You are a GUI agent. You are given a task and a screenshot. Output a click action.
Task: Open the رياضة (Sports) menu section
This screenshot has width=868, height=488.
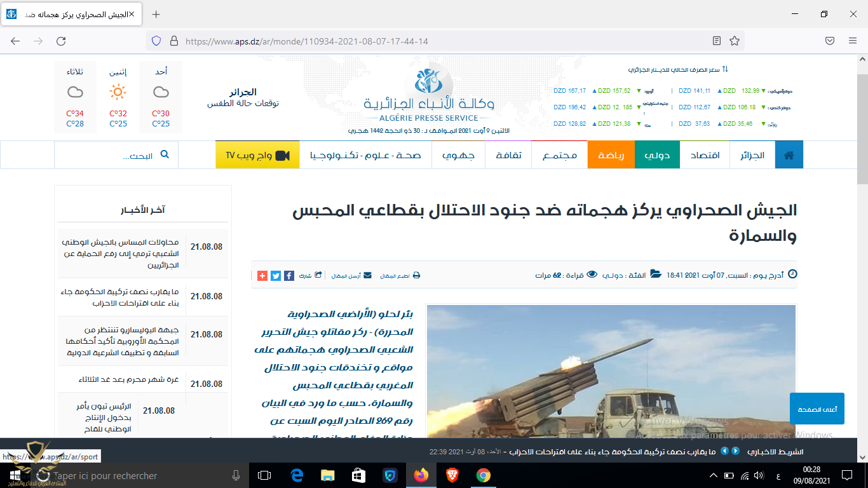(x=611, y=155)
